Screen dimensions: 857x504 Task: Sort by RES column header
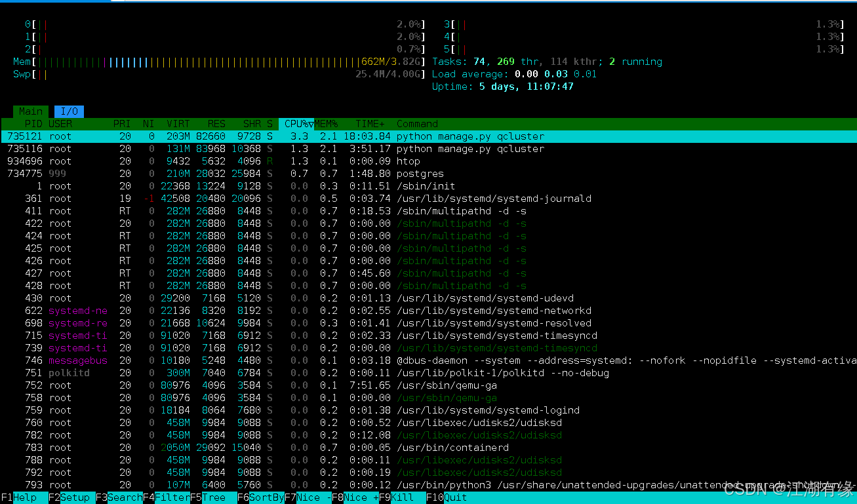click(x=216, y=124)
